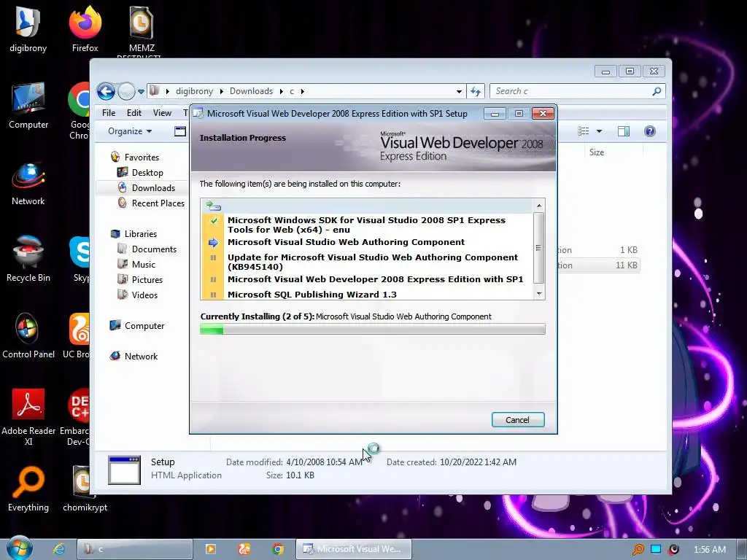Click the Explorer forward arrow
Viewport: 747px width, 560px height.
click(x=126, y=91)
